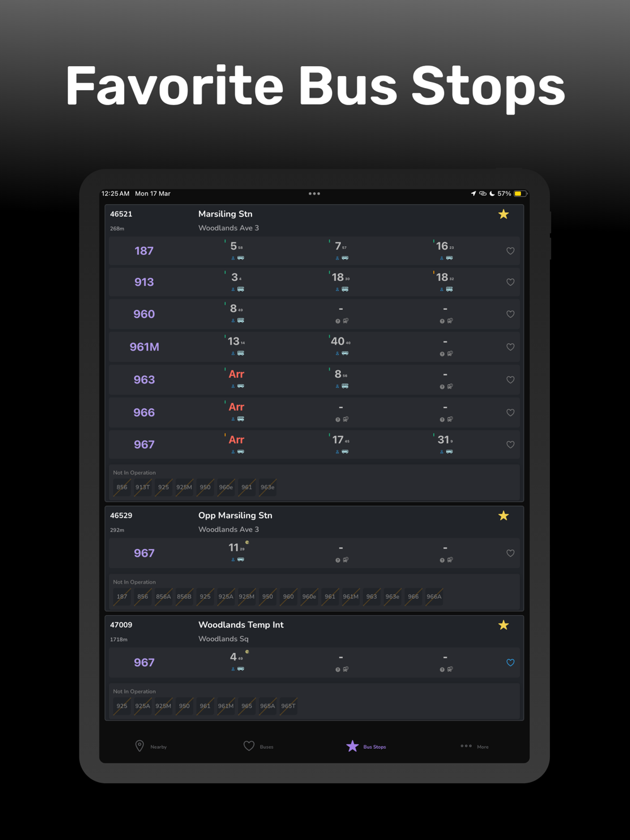Tap bus icon under 913 first arrival

(x=241, y=290)
